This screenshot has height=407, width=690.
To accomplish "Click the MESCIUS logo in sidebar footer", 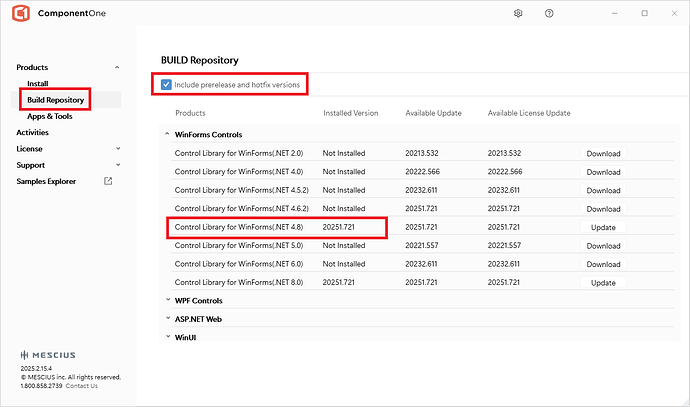I will [x=47, y=355].
